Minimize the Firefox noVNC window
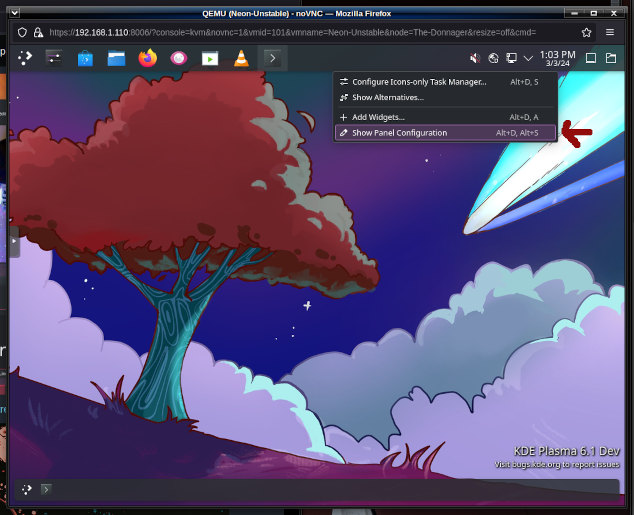 [575, 13]
